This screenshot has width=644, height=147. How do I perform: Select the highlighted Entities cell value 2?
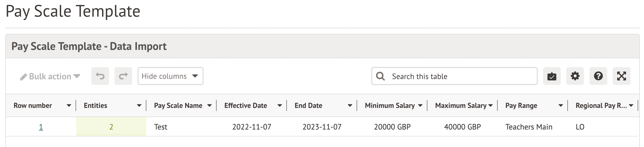coord(111,127)
